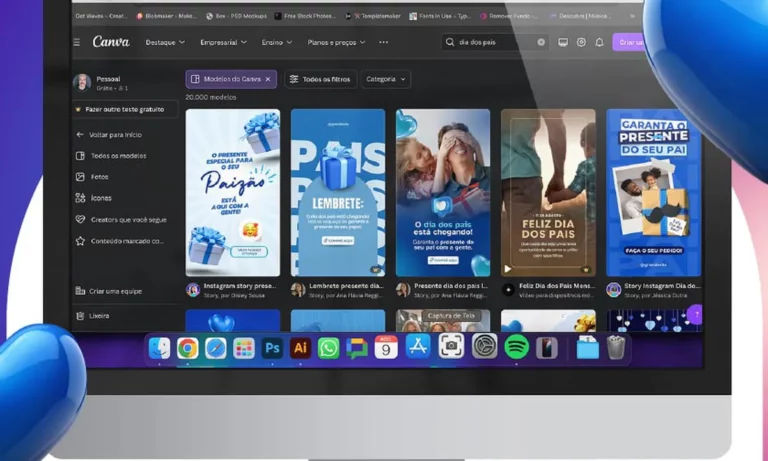
Task: Open the blue folder in dock
Action: tap(588, 347)
